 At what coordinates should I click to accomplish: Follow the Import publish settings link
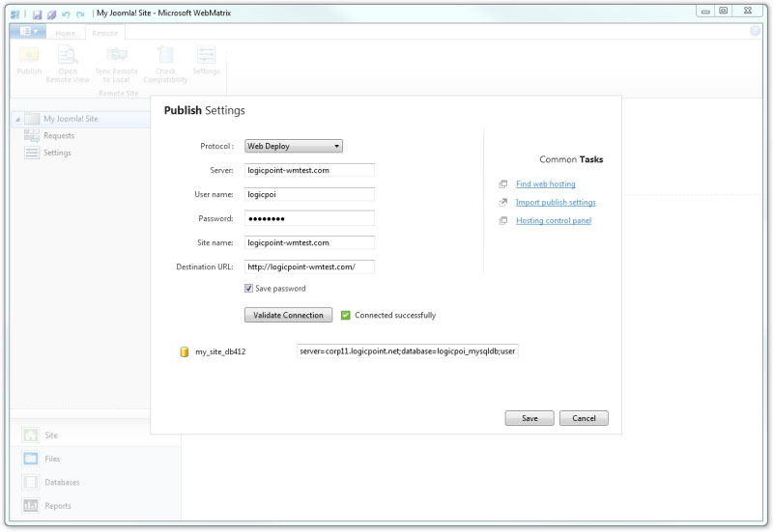(x=556, y=202)
